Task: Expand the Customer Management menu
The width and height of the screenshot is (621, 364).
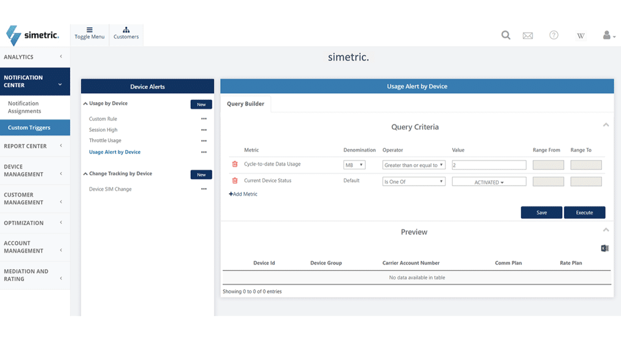Action: tap(35, 199)
